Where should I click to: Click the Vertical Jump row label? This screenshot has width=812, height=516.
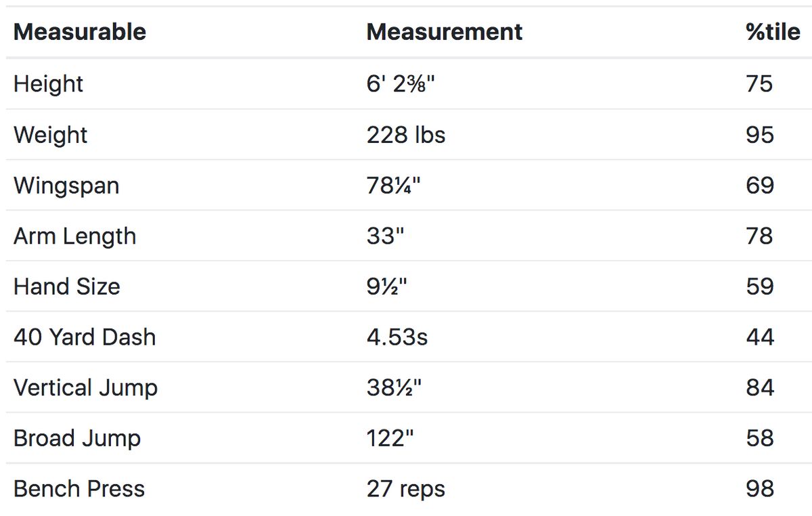[x=85, y=388]
